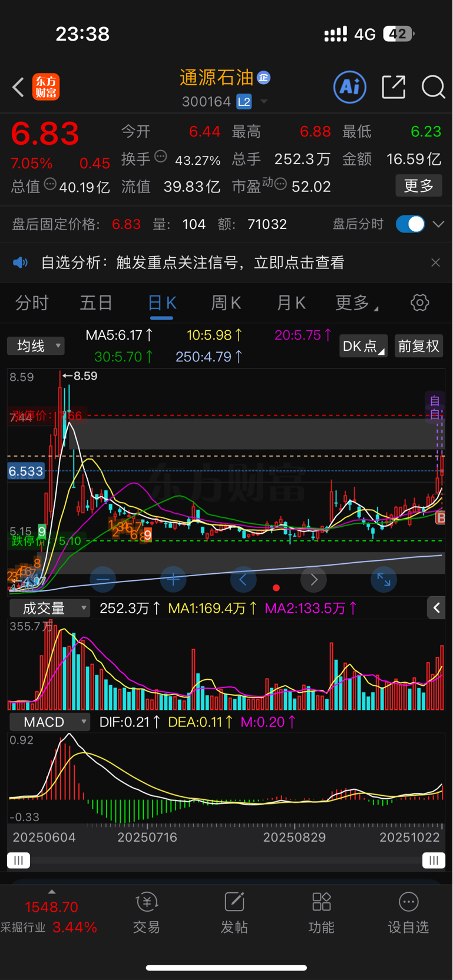Tap the share export icon
The image size is (453, 980).
click(x=394, y=87)
